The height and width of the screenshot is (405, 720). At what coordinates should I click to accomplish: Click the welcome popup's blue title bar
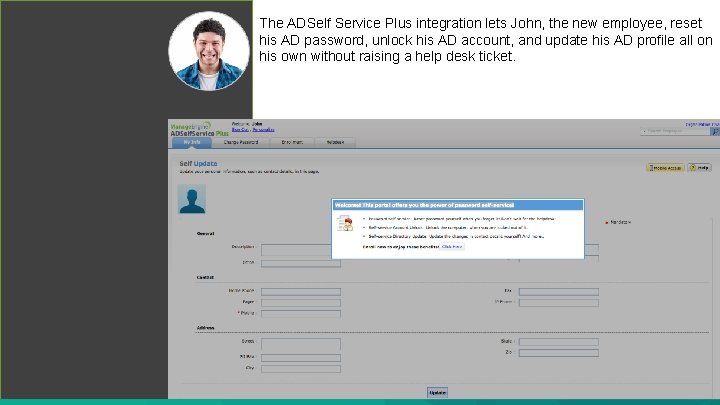458,205
